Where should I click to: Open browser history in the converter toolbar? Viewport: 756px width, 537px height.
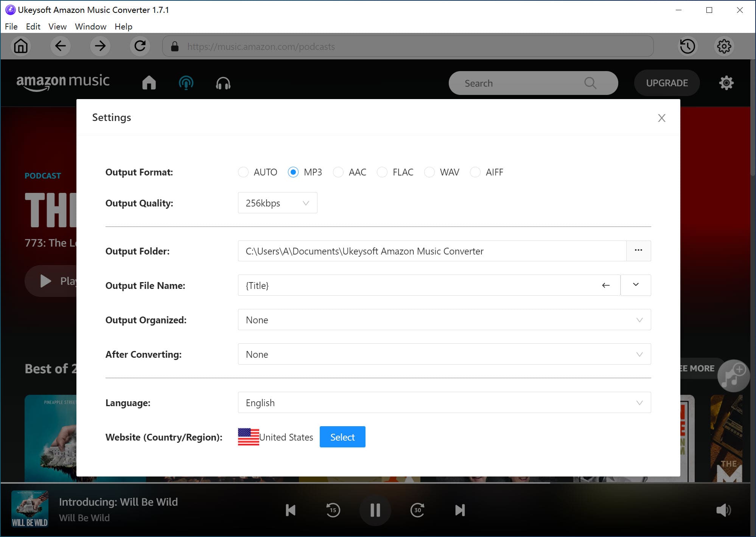(x=687, y=46)
